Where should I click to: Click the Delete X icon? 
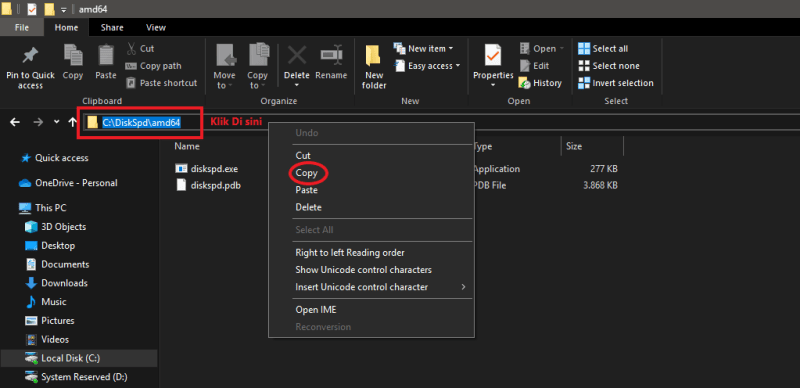[x=296, y=55]
